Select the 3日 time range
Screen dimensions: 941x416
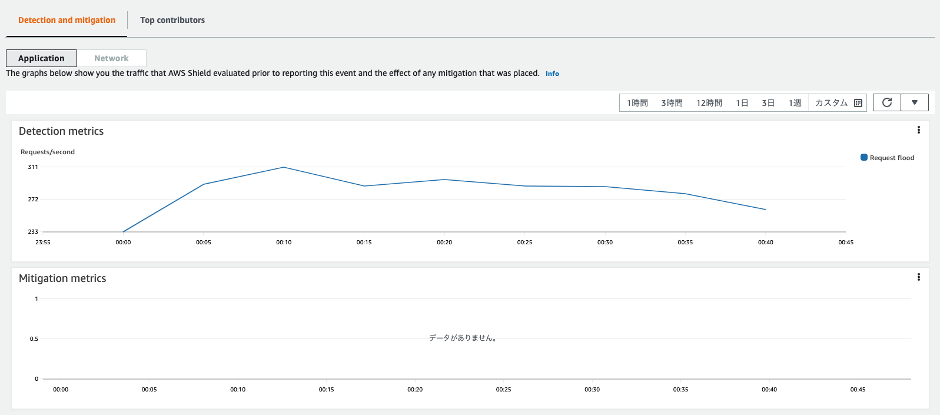(x=768, y=103)
